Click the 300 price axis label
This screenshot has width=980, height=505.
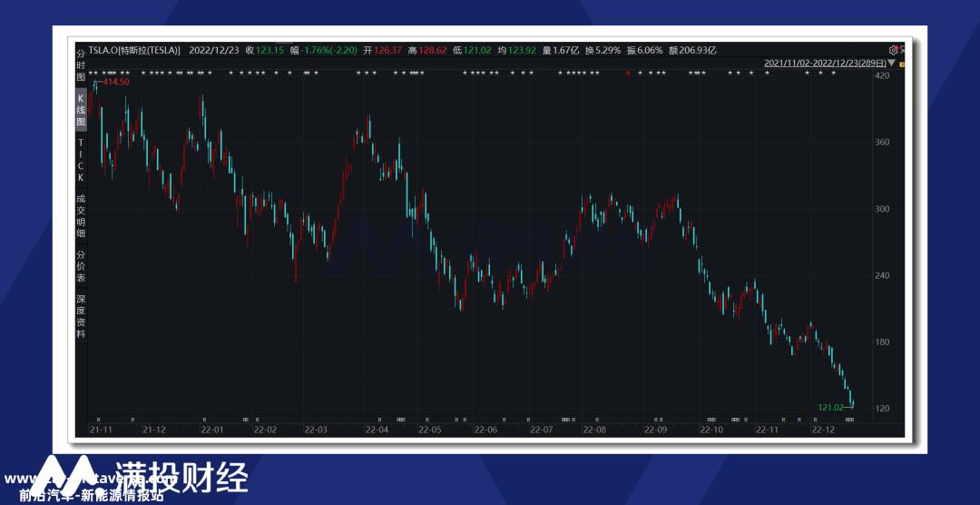click(882, 209)
